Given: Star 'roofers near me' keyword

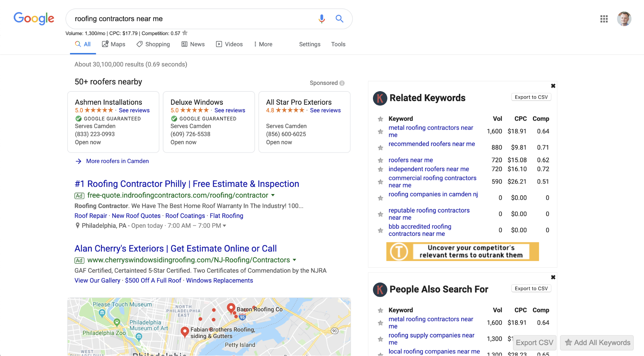Looking at the screenshot, I should pos(380,160).
